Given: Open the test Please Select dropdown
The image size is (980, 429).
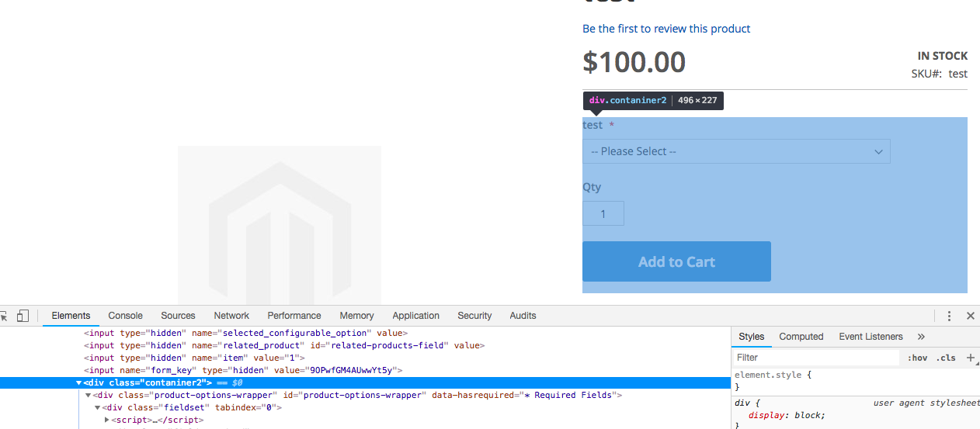Looking at the screenshot, I should pyautogui.click(x=736, y=151).
